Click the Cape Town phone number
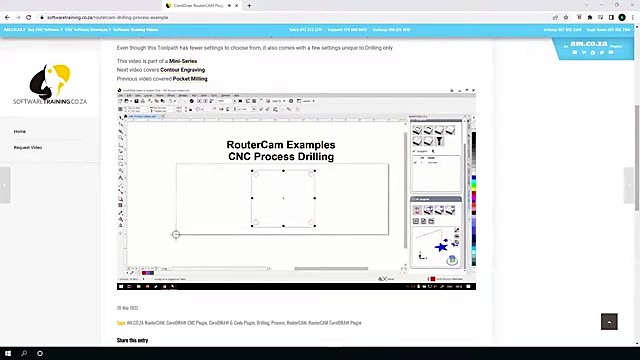 click(x=609, y=30)
